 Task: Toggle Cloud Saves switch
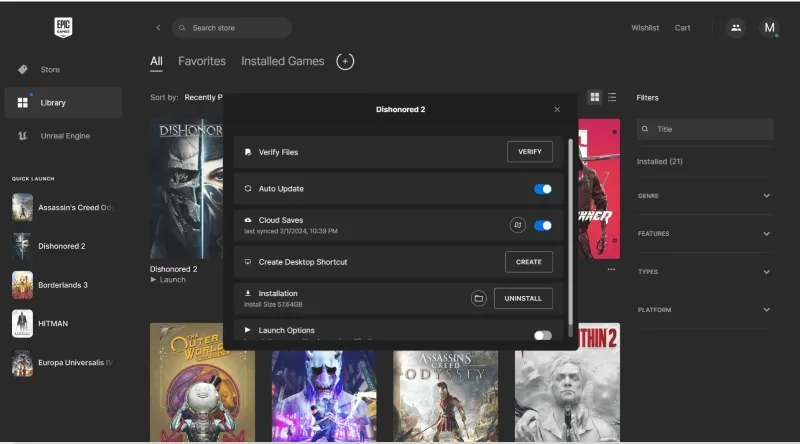(542, 226)
